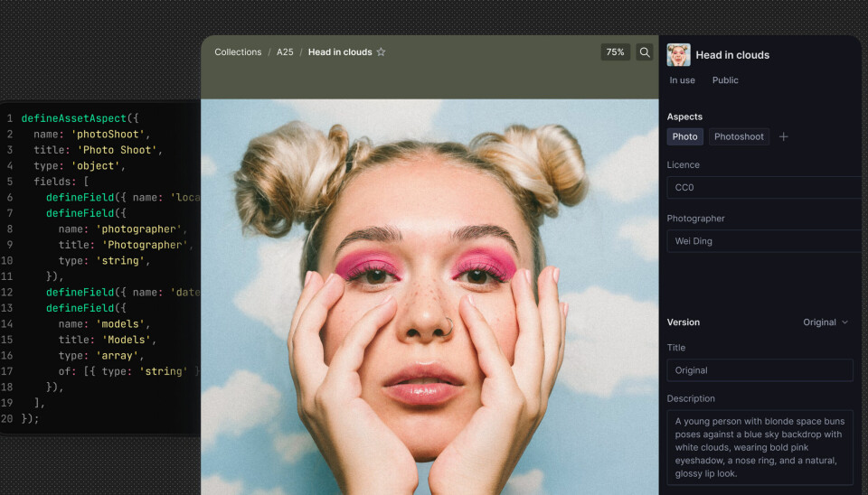Click 'photoShoot' string in code

(x=108, y=135)
